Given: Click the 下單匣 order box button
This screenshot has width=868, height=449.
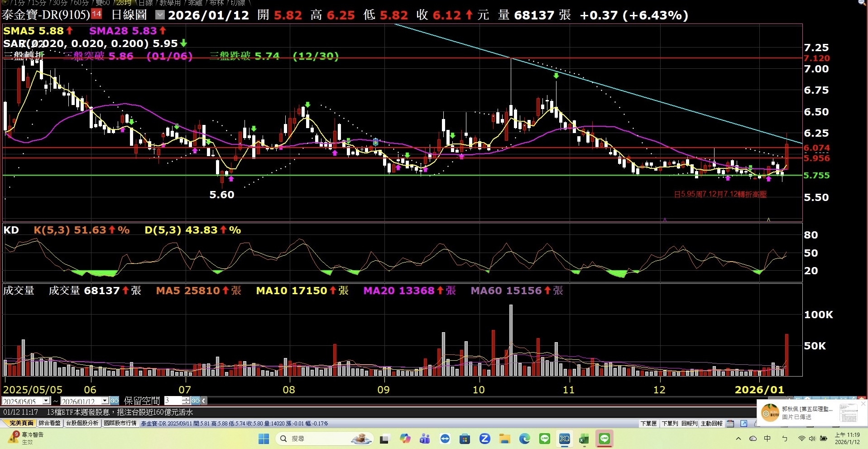Looking at the screenshot, I should 648,424.
